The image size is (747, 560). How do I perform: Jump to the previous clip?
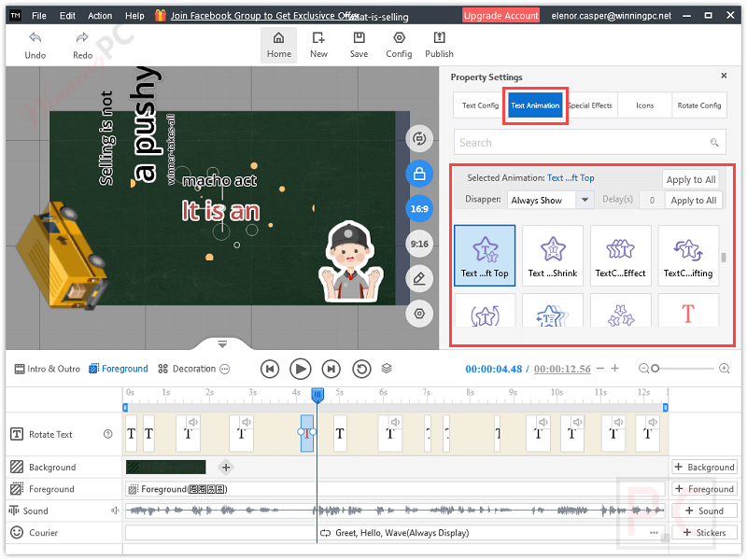pos(270,369)
